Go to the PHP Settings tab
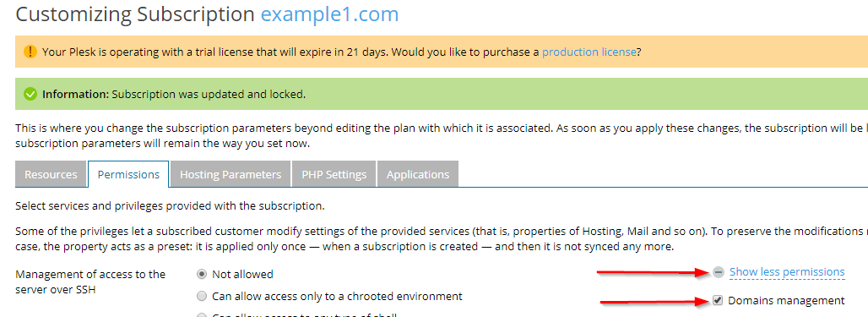This screenshot has height=317, width=868. (x=334, y=174)
